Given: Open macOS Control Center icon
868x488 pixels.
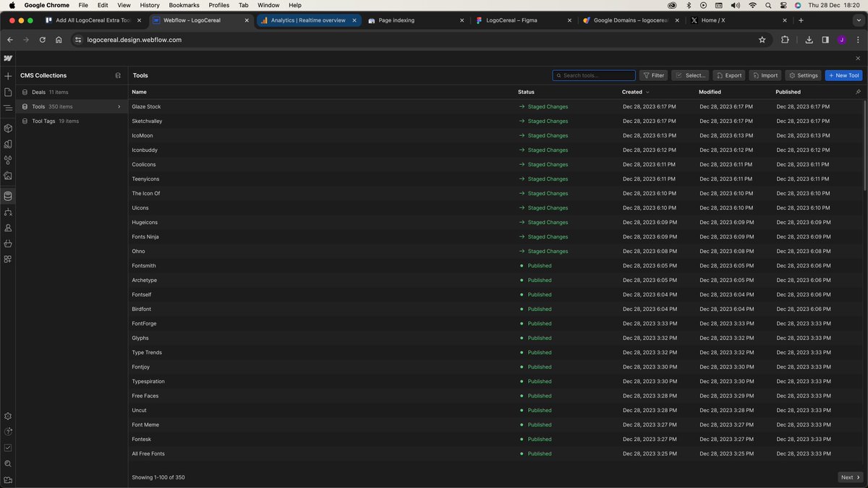Looking at the screenshot, I should click(783, 5).
